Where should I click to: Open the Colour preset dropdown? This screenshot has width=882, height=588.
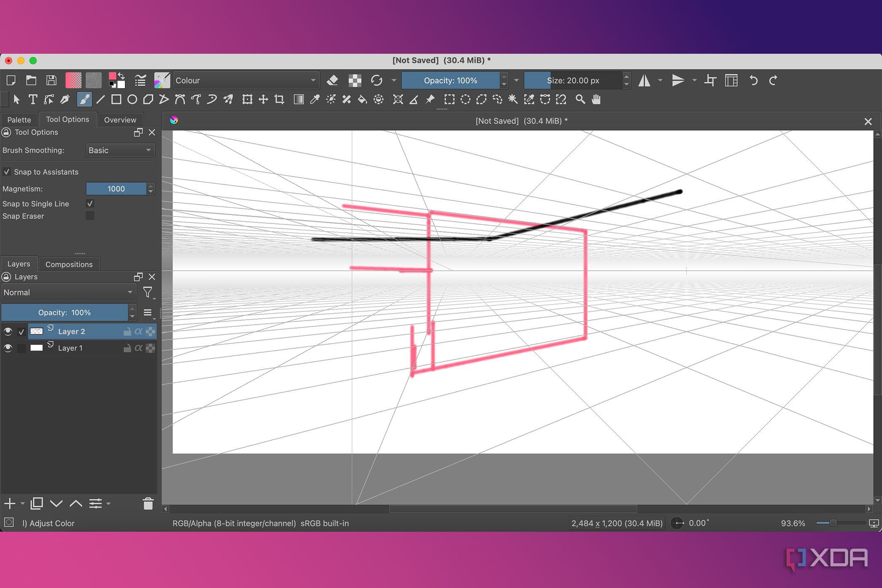[x=246, y=80]
